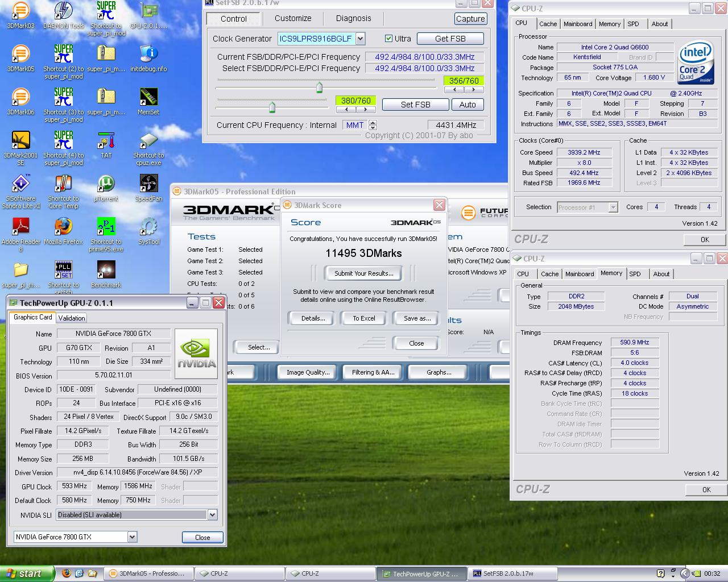Image resolution: width=728 pixels, height=582 pixels.
Task: Launch DAEMON Tools from desktop
Action: point(63,15)
